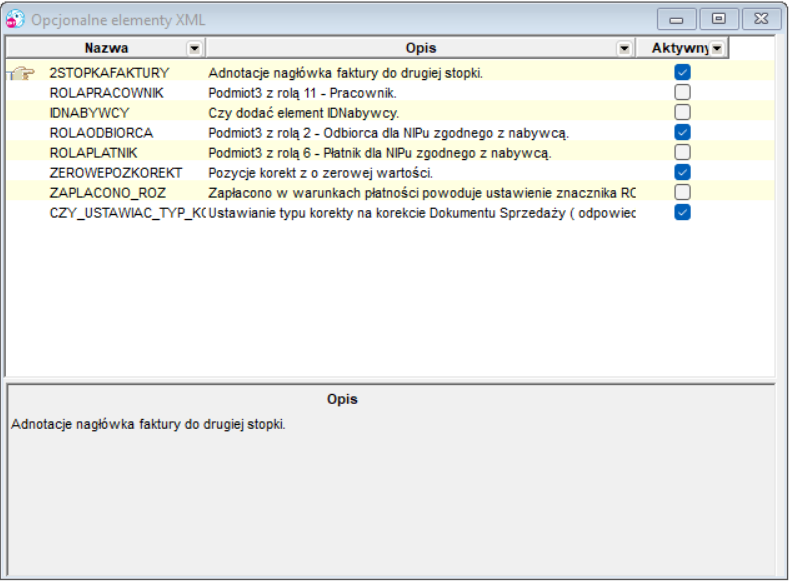Click the Aktywny column header
This screenshot has width=790, height=582.
[680, 48]
